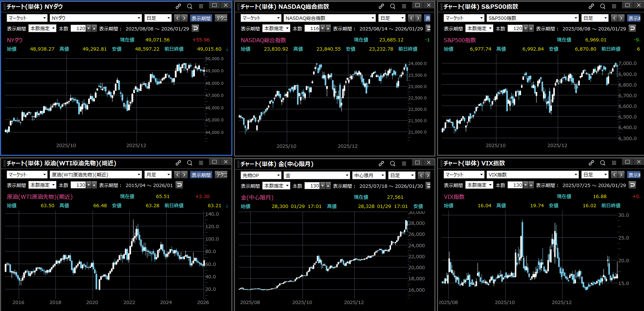Toggle 表示期間 button in NYダウ chart
644x311 pixels.
click(x=201, y=18)
